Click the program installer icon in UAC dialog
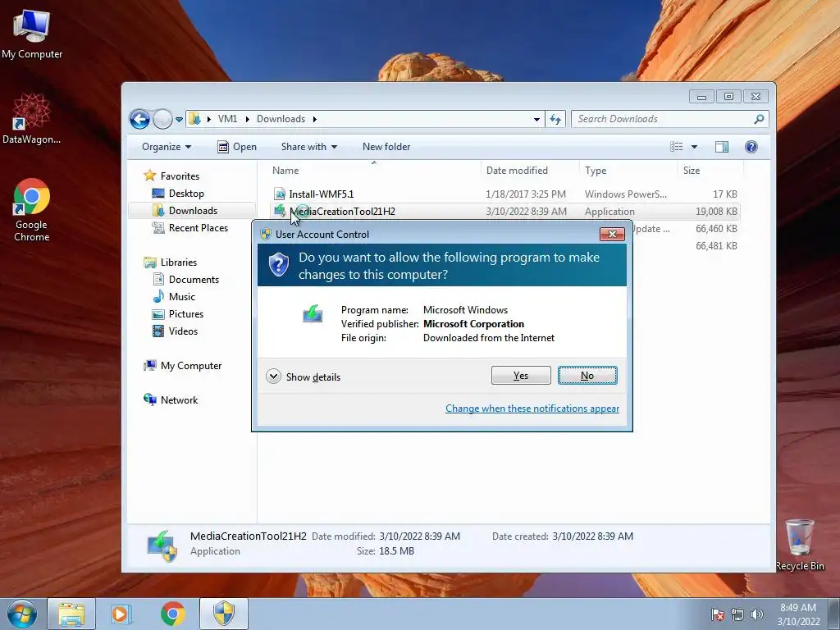 coord(313,313)
